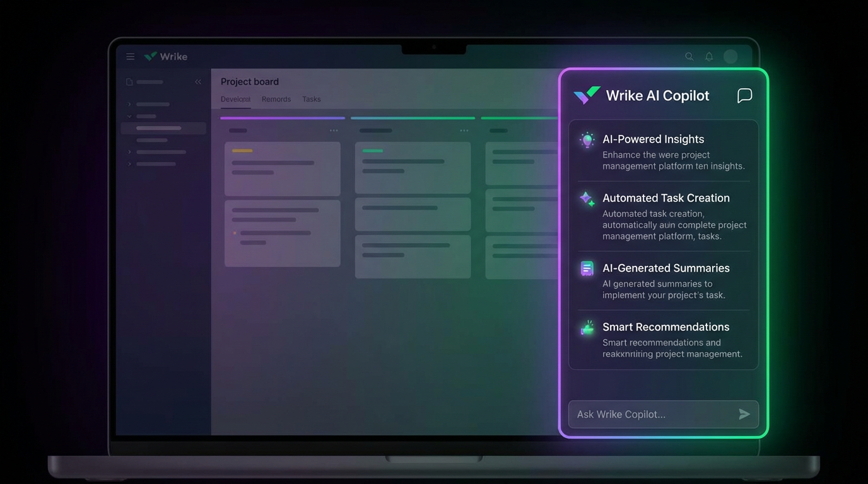Open the user profile avatar
Screen dimensions: 868x484
pos(730,56)
